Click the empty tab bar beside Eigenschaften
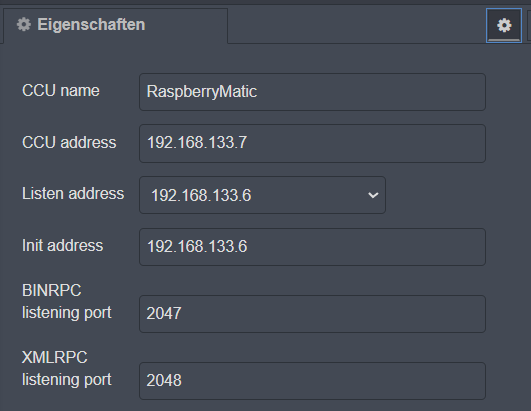The image size is (531, 411). tap(357, 26)
